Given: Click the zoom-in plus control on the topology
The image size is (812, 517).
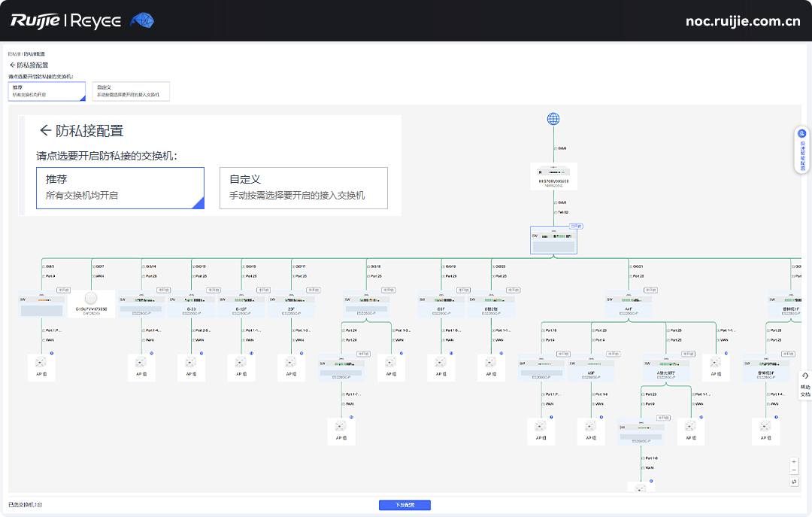Looking at the screenshot, I should pos(794,461).
